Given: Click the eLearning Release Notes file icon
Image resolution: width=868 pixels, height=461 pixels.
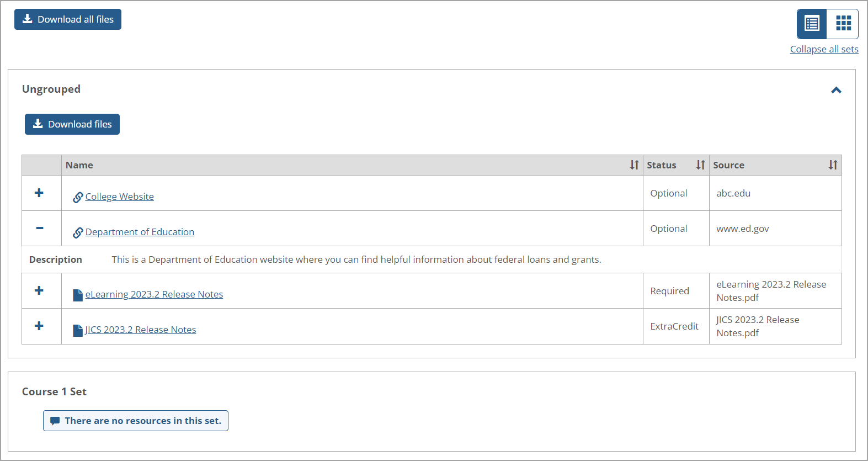Looking at the screenshot, I should click(78, 295).
